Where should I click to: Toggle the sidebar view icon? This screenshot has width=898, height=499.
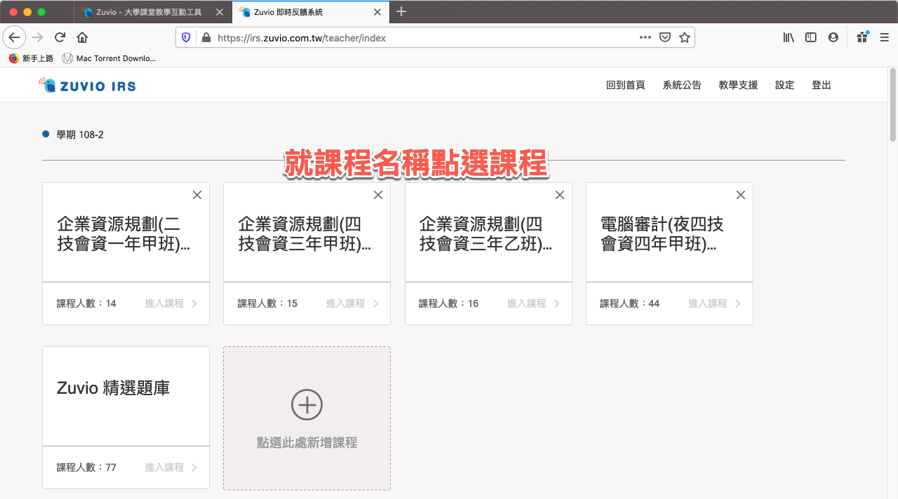click(811, 38)
